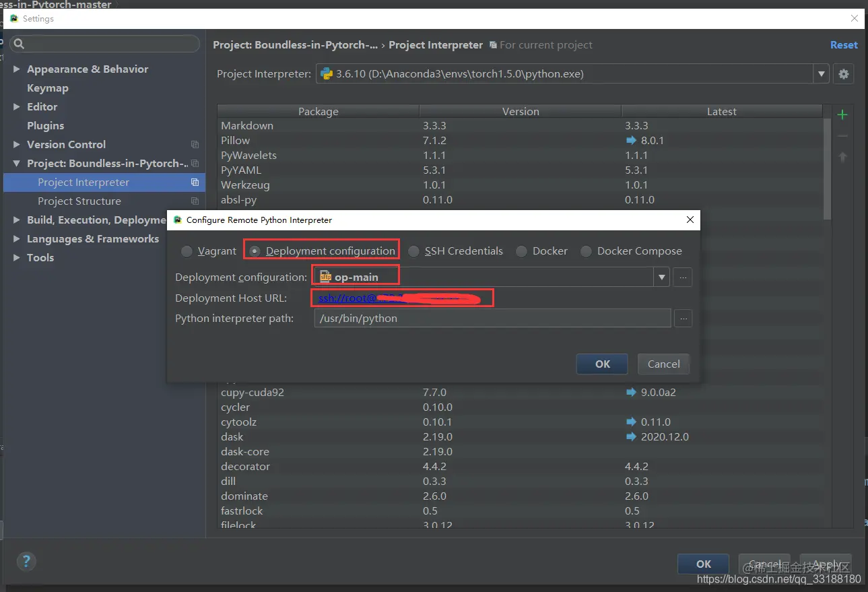Expand the Editor settings group

coord(17,106)
